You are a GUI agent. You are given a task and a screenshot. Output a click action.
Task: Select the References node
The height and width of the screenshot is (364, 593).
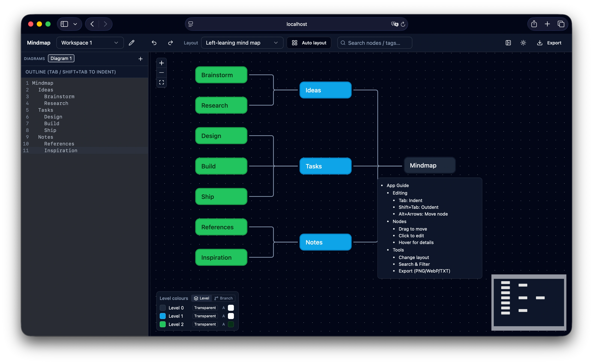pos(221,227)
